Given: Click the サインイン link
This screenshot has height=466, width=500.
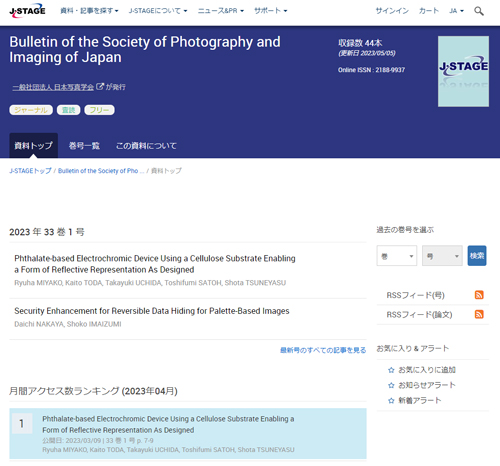Looking at the screenshot, I should [x=392, y=11].
